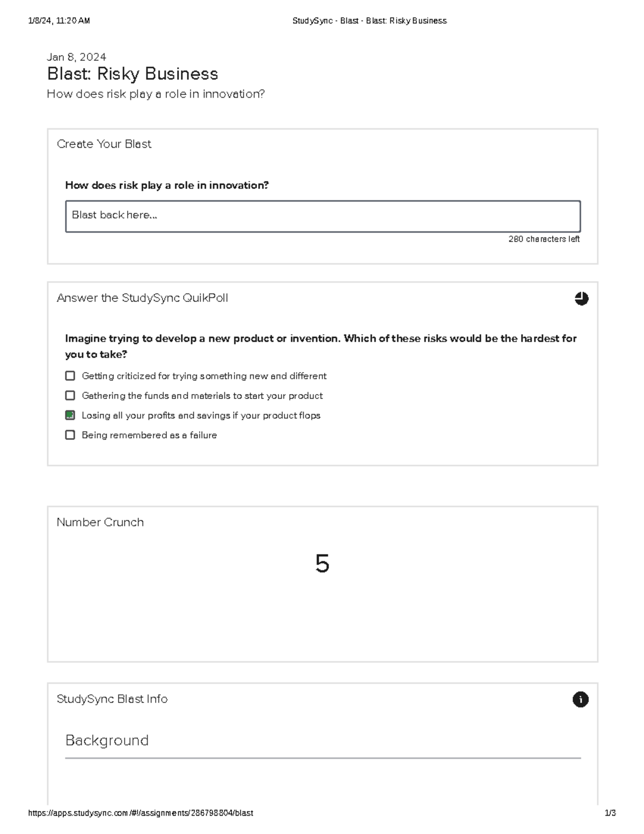Click the 'Create Your Blast' section header
The image size is (644, 834).
pos(105,144)
